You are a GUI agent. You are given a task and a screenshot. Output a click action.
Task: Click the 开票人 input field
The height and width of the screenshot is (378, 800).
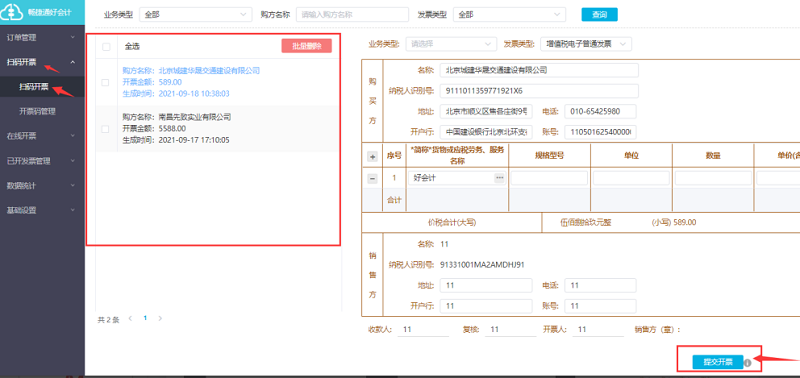tap(598, 330)
